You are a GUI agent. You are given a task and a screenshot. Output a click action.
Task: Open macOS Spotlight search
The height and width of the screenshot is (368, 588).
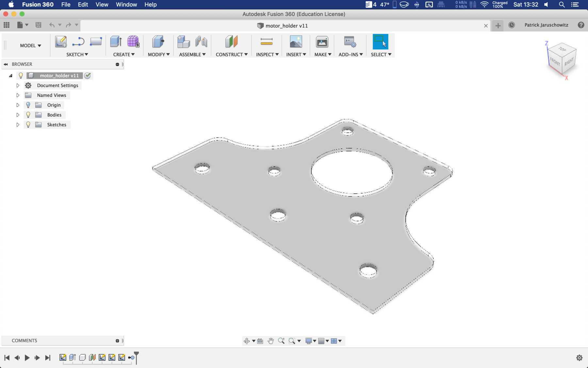tap(562, 5)
